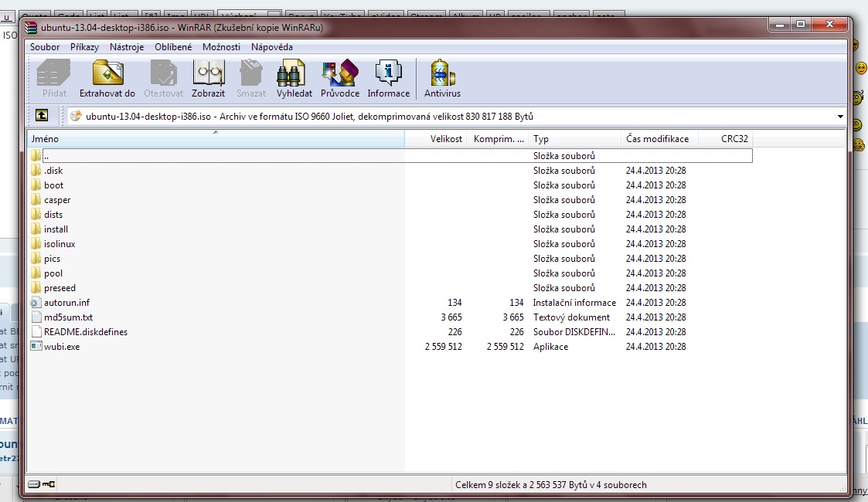This screenshot has width=868, height=502.
Task: Click the file name 'README.diskdefines'
Action: coord(86,332)
